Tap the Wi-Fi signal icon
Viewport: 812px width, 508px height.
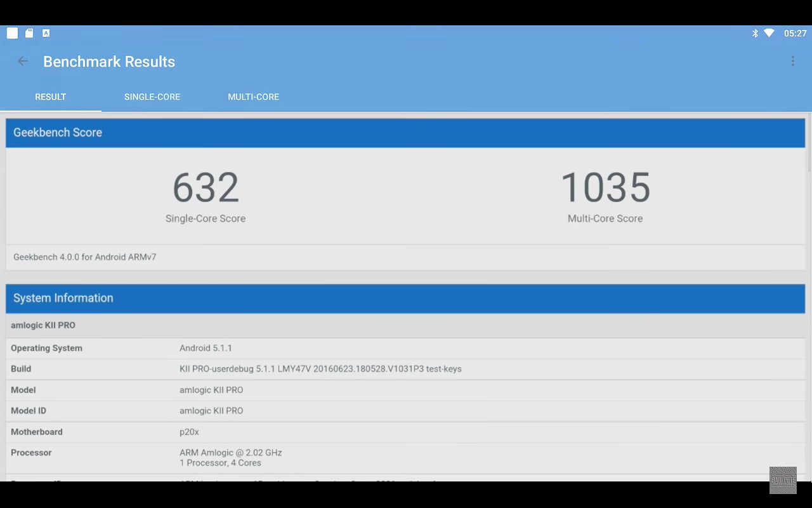point(769,33)
